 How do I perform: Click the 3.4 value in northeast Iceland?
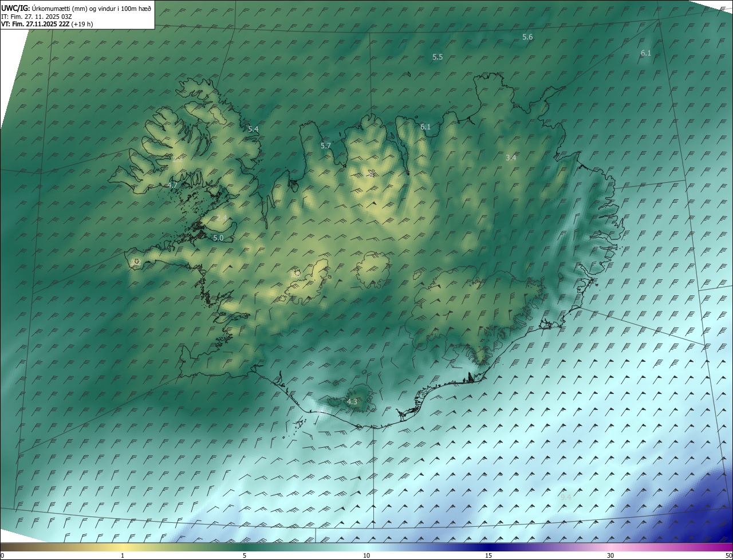tap(511, 157)
